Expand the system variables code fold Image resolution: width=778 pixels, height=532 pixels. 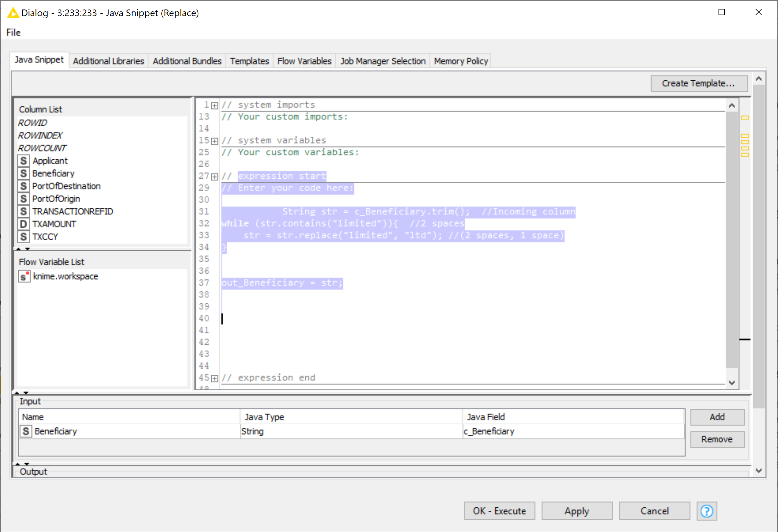click(215, 141)
